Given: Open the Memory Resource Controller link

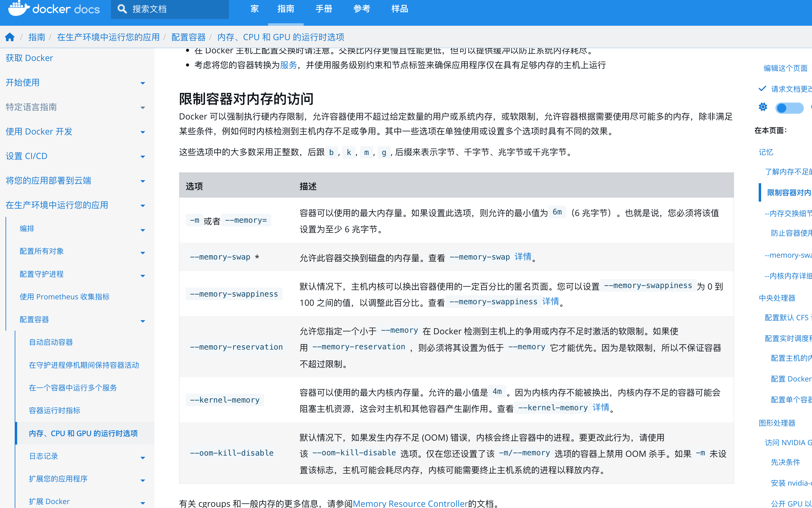Looking at the screenshot, I should pos(410,503).
